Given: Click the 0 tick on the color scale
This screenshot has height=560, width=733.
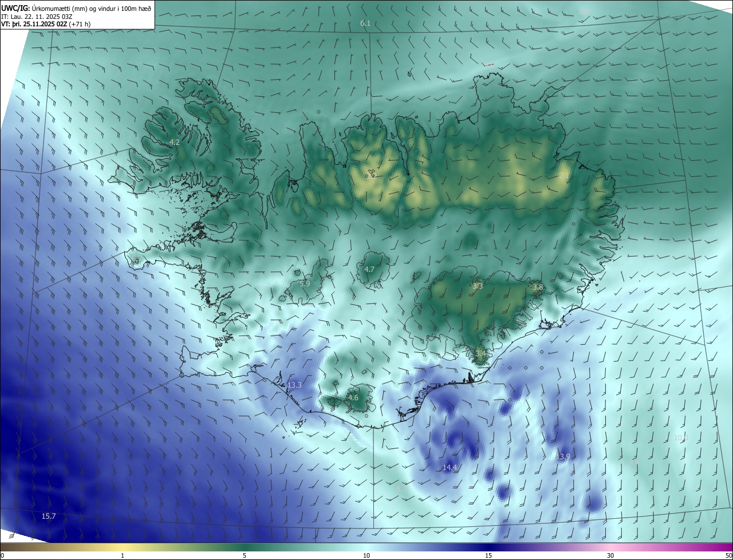Looking at the screenshot, I should (x=2, y=555).
